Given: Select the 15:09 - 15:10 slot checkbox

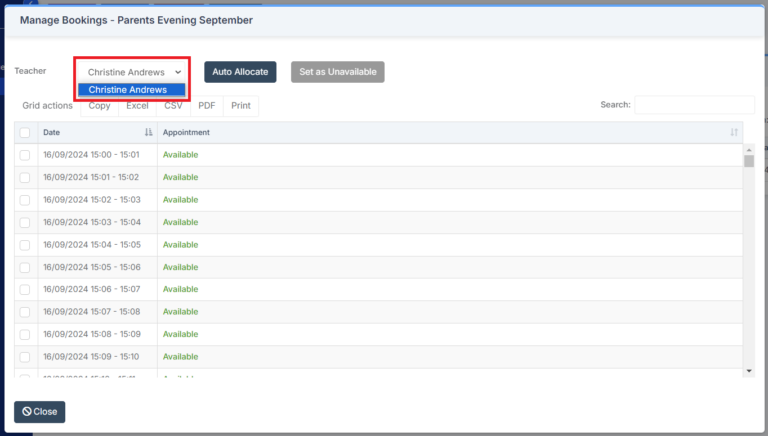Looking at the screenshot, I should (25, 357).
